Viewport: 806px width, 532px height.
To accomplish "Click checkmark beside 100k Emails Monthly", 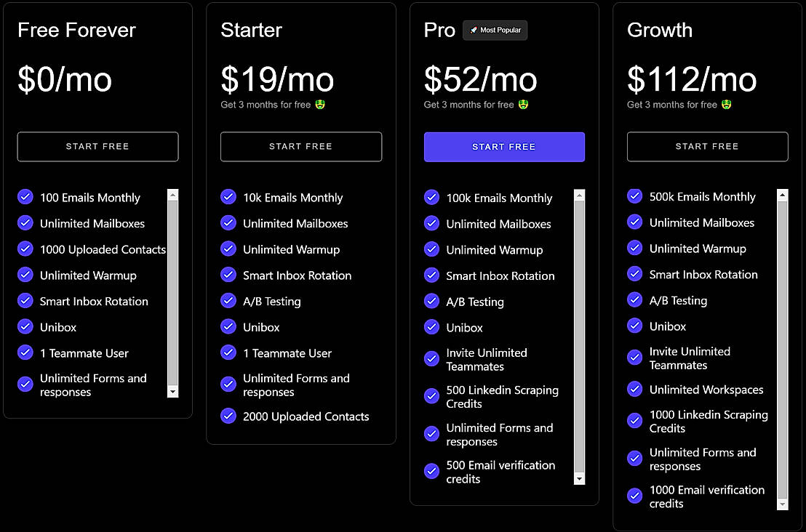I will coord(431,198).
